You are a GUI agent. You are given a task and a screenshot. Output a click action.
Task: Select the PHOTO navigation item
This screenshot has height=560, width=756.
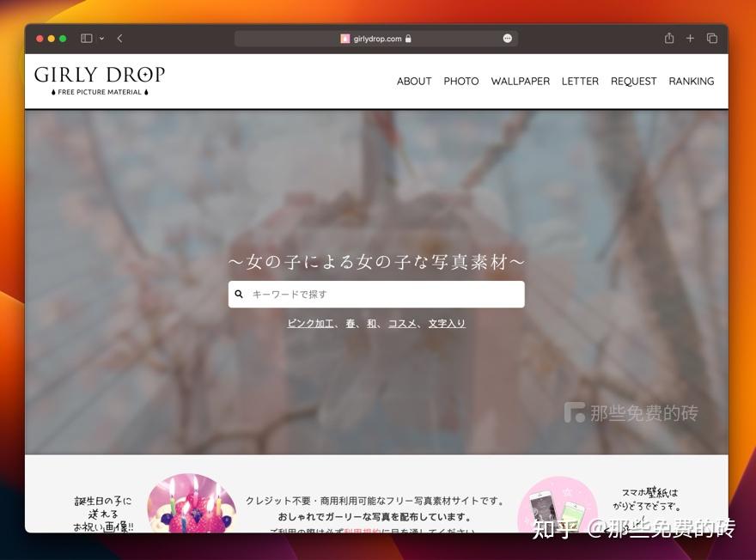461,81
